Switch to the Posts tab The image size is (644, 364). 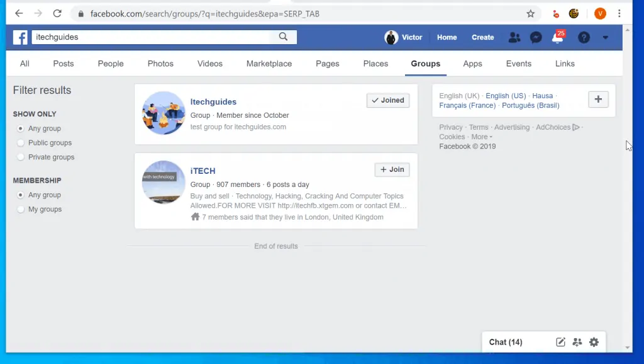pos(64,64)
